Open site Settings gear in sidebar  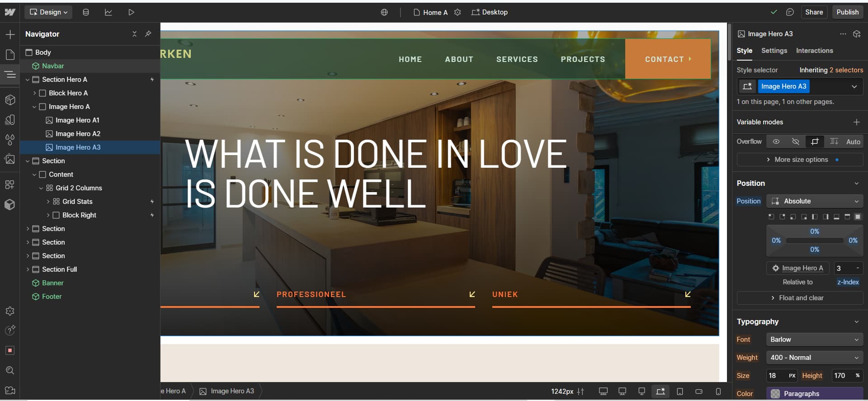tap(10, 311)
